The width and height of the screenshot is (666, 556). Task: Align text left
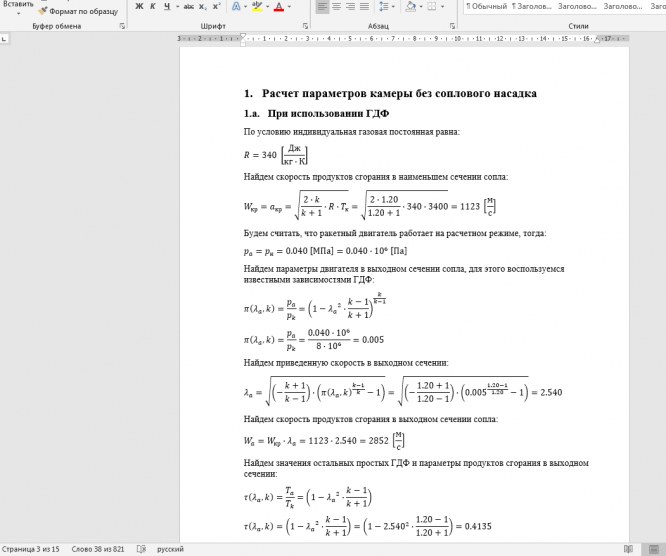(322, 6)
